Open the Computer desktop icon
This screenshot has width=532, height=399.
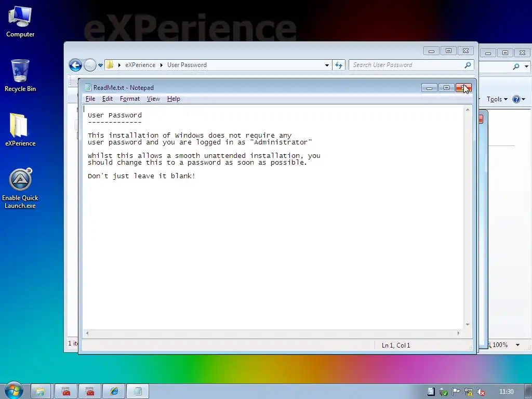click(x=20, y=22)
